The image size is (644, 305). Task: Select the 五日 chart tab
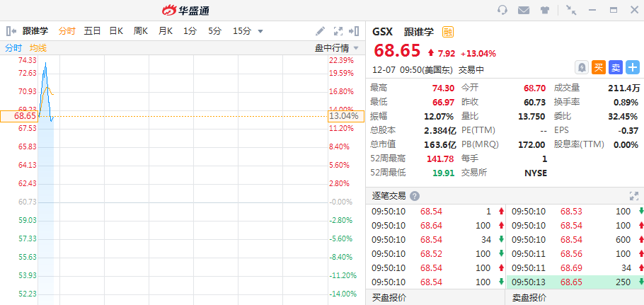click(92, 31)
